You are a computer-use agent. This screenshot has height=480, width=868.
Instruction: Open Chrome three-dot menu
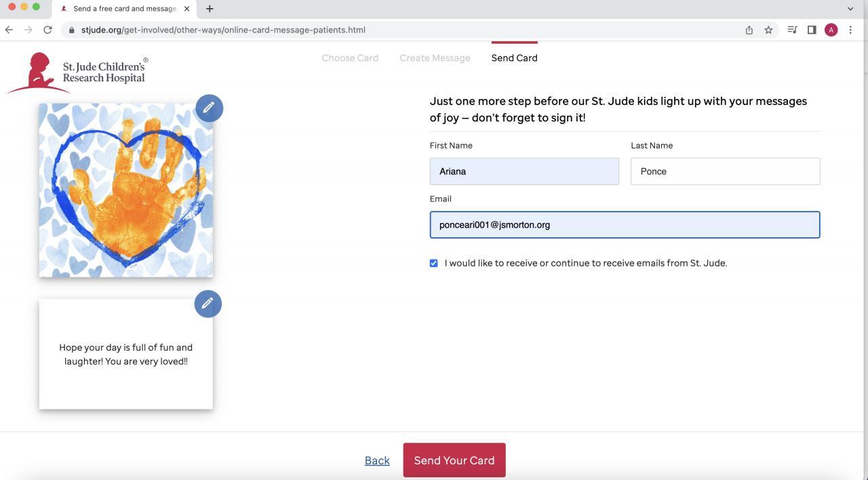click(x=850, y=30)
